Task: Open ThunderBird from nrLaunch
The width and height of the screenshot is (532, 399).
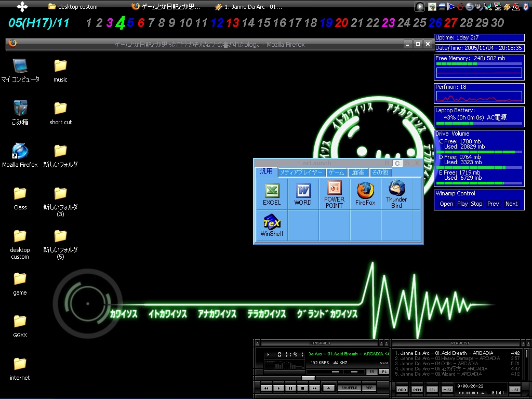Action: coord(396,194)
